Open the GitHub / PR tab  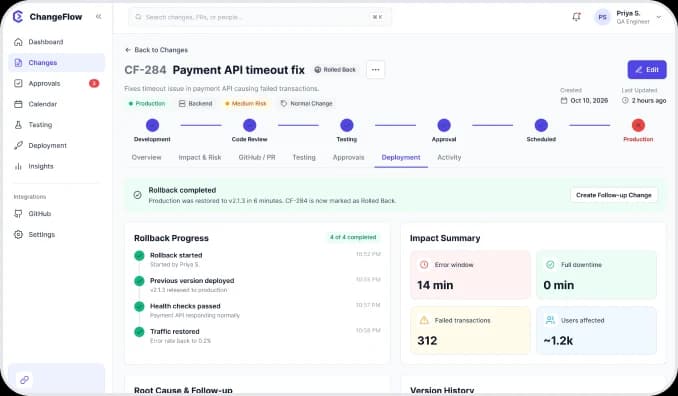pos(257,157)
